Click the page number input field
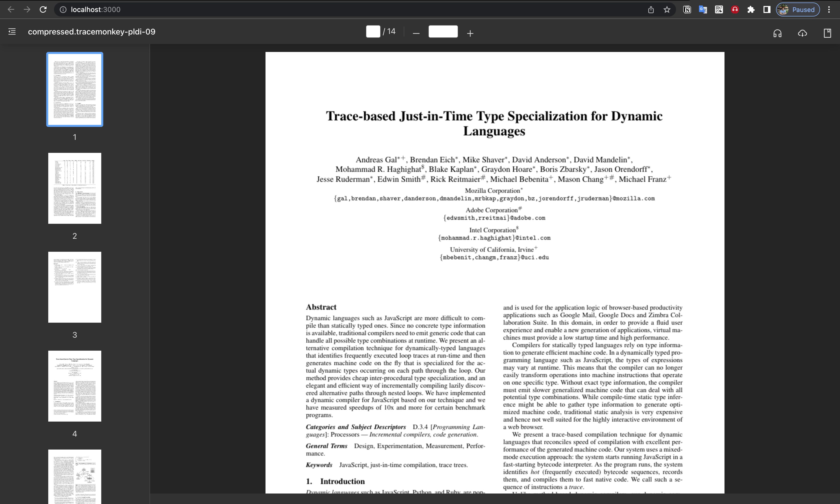 tap(373, 31)
